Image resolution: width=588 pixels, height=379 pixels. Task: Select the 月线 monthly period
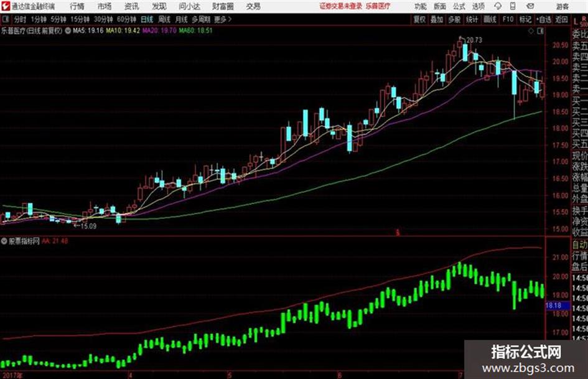click(x=182, y=19)
